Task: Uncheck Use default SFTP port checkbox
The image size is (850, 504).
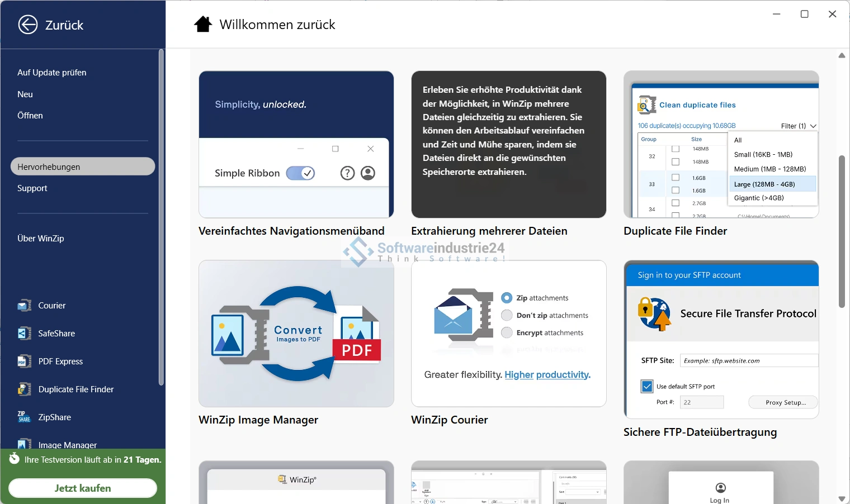Action: [x=647, y=386]
